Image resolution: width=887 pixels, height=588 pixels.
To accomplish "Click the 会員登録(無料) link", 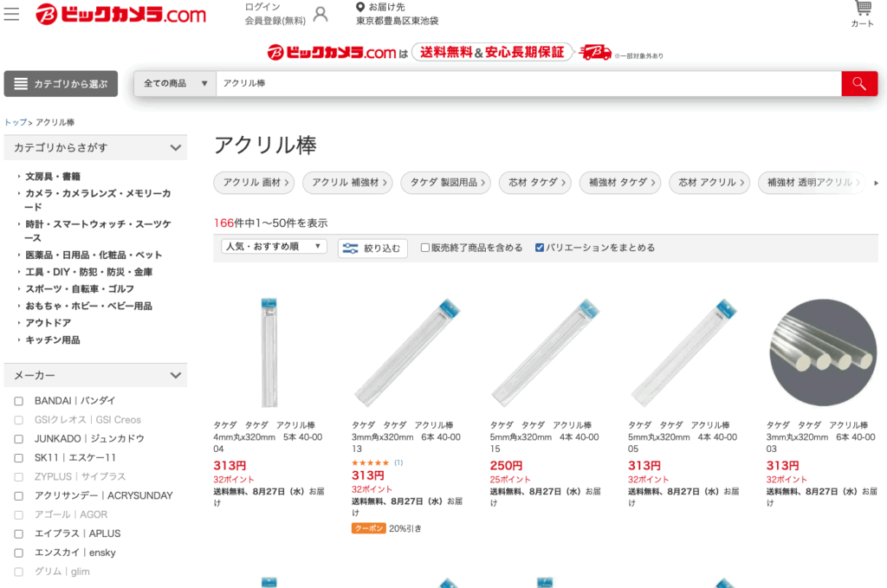I will (x=275, y=21).
